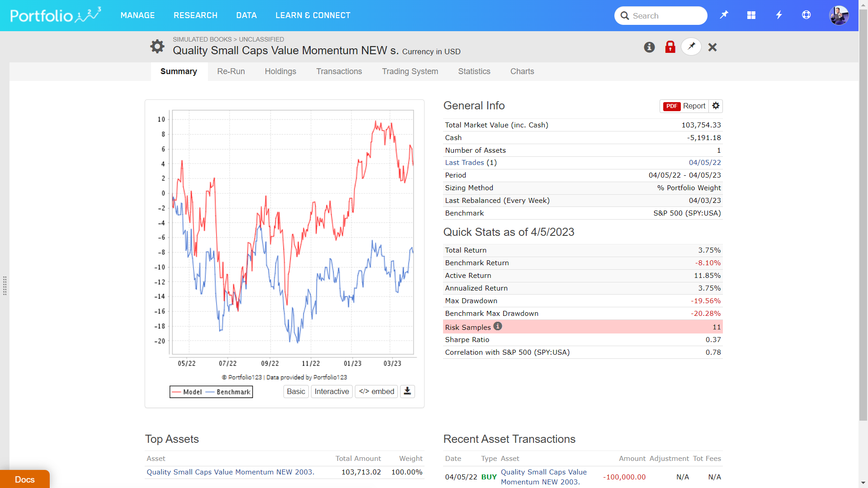The width and height of the screenshot is (868, 488).
Task: Click the lightning bolt icon in the header
Action: click(779, 15)
